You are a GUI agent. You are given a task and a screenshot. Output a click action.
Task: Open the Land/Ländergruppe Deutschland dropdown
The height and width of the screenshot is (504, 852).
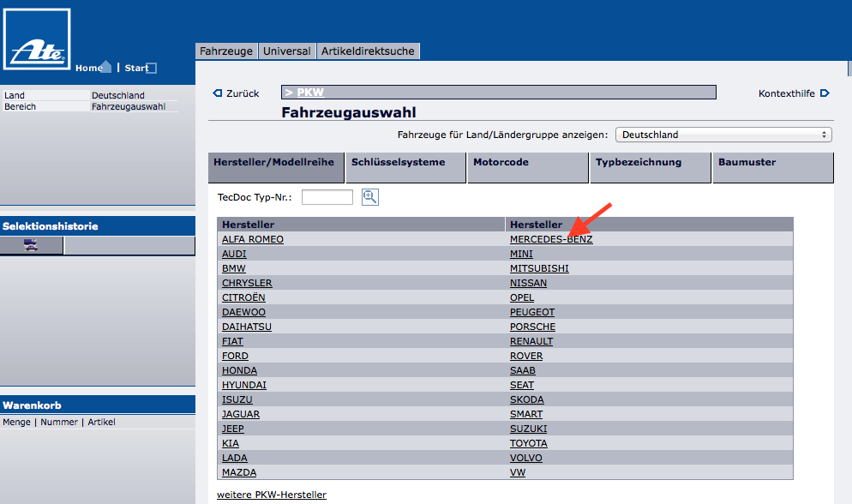(723, 135)
